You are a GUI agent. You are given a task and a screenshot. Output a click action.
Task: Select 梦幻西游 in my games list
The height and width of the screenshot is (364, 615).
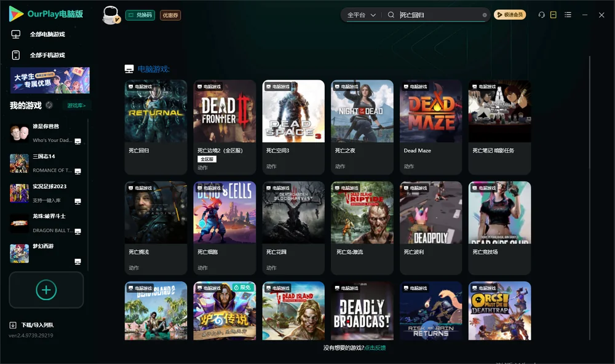point(46,253)
